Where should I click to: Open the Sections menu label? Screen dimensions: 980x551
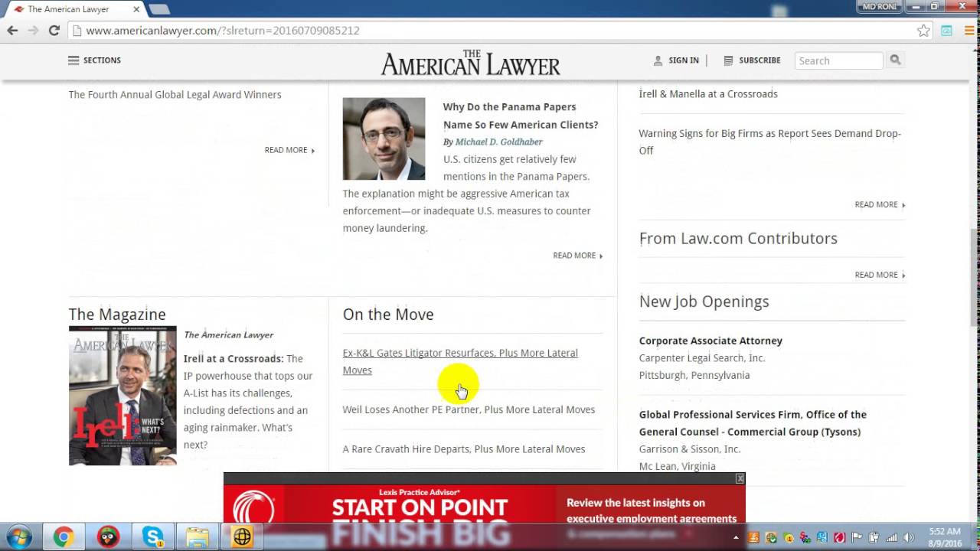[102, 60]
